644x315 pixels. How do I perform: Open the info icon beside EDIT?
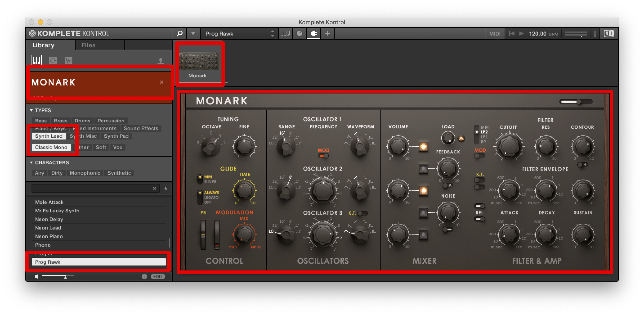144,277
